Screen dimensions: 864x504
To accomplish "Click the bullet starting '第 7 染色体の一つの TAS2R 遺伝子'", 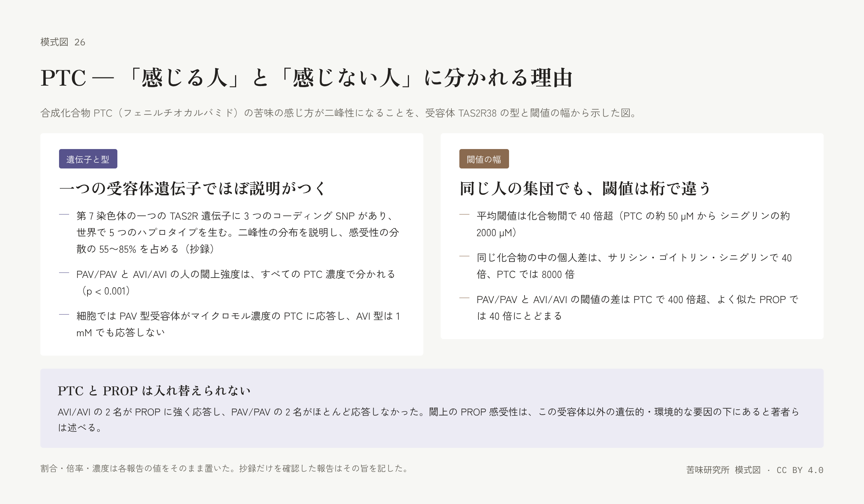I will (238, 233).
